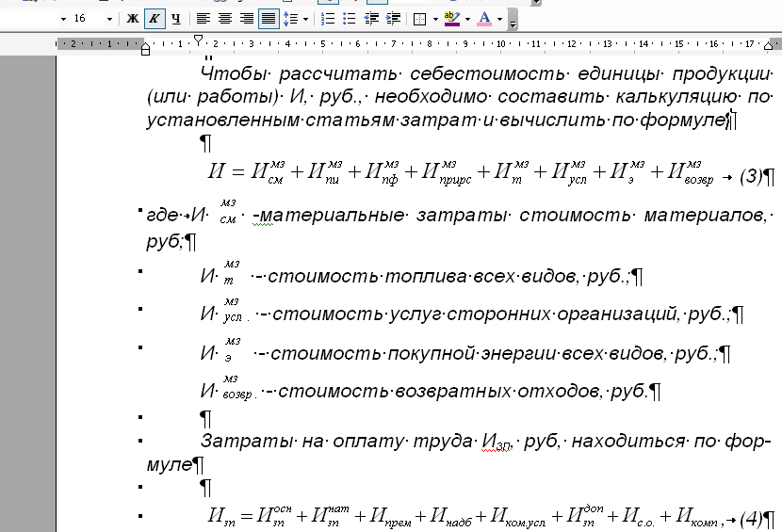Click the left indent marker on ruler
782x532 pixels.
(145, 49)
